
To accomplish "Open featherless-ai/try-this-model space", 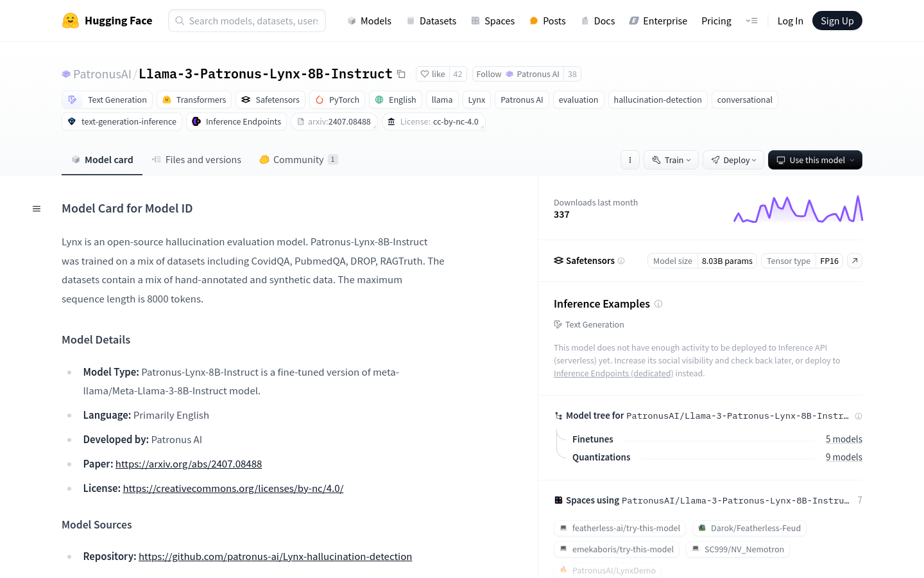I will pyautogui.click(x=620, y=528).
